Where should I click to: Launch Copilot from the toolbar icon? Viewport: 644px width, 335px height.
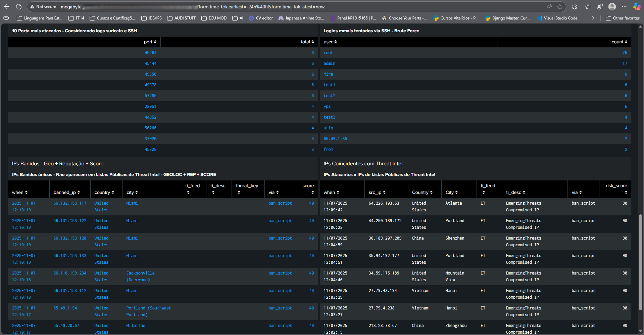(637, 7)
